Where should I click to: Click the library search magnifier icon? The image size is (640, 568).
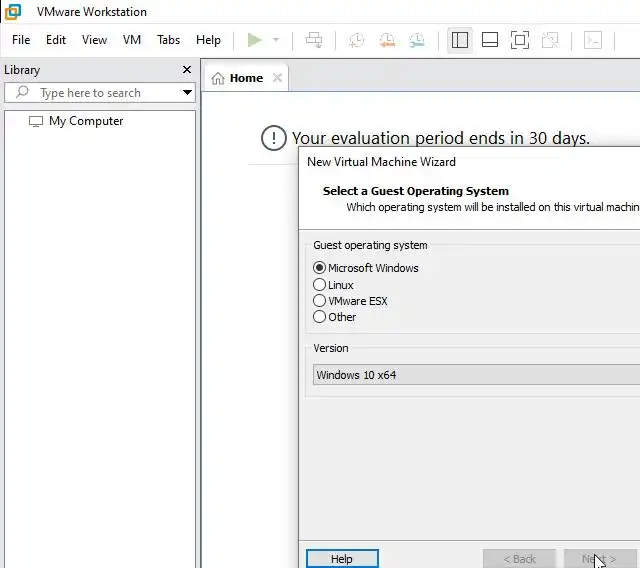pos(22,92)
